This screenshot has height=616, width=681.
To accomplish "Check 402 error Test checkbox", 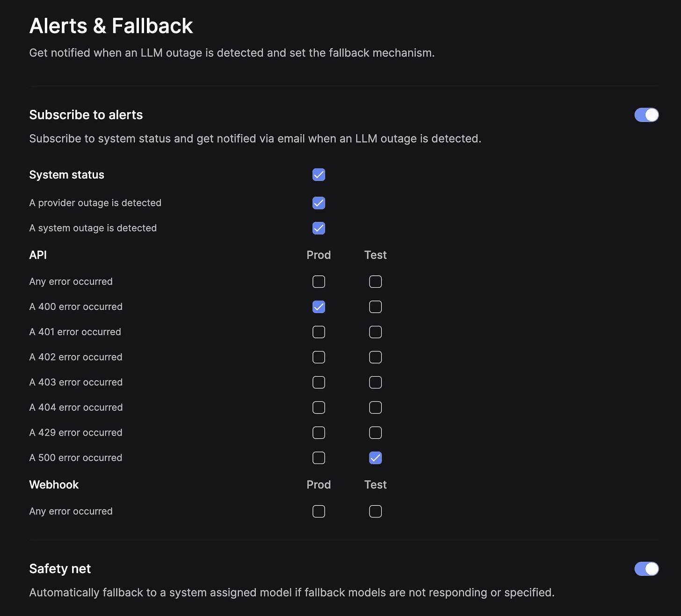I will [x=375, y=358].
